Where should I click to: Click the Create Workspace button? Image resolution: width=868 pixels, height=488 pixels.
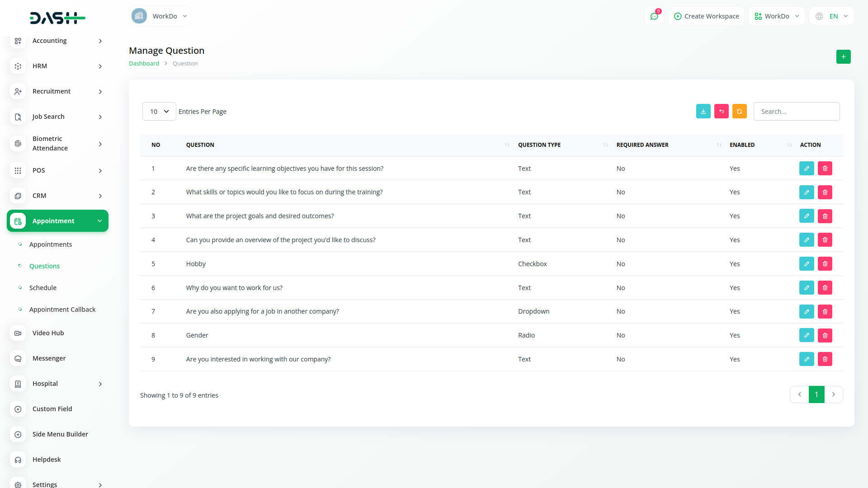(x=706, y=16)
